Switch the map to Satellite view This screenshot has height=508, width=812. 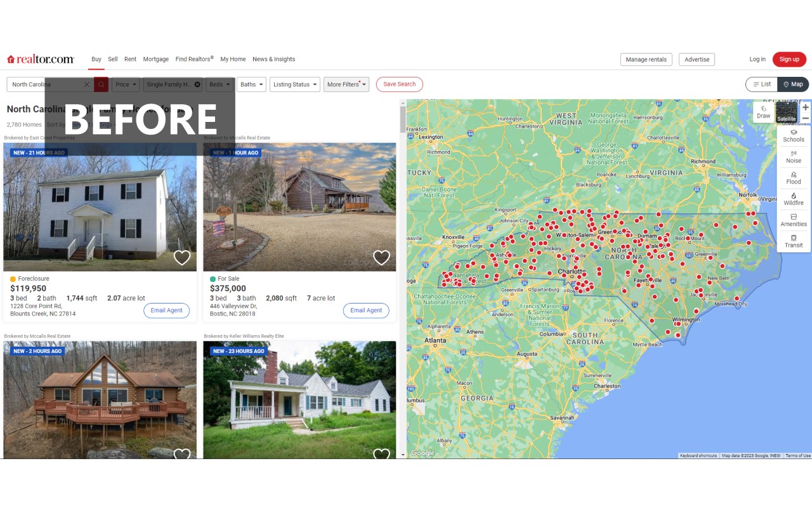(x=787, y=112)
